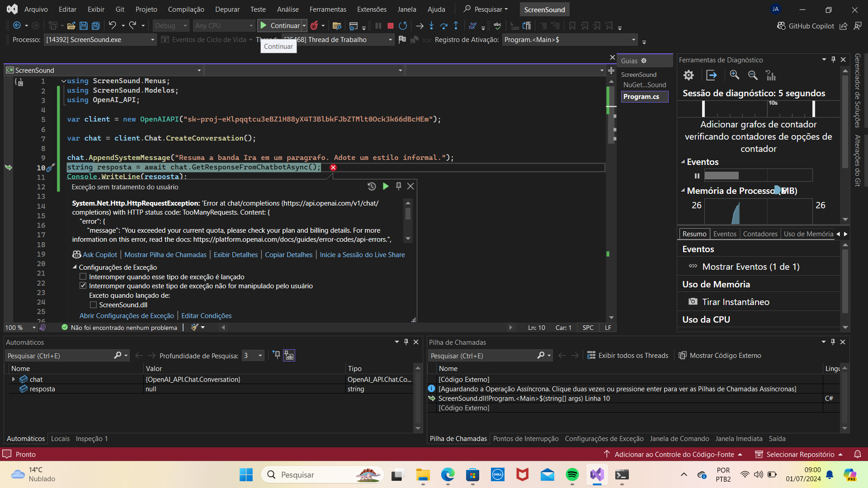Click the Redo arrow icon

coord(132,26)
